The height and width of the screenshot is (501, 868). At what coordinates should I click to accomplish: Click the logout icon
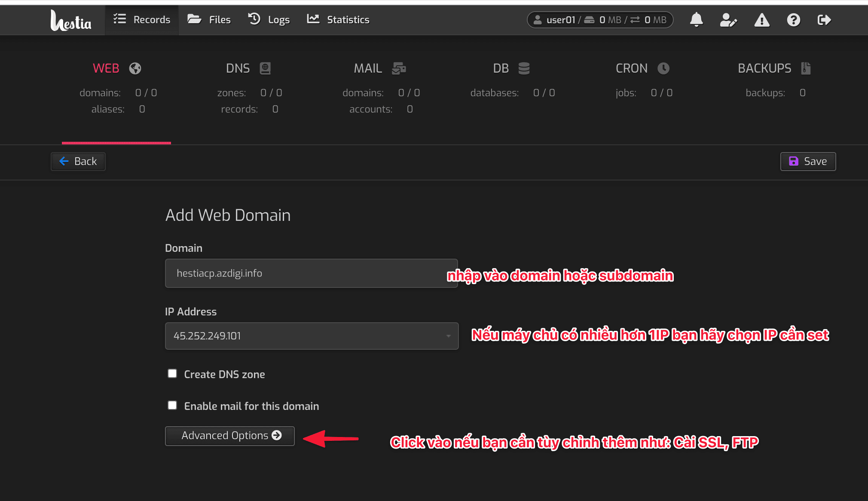pyautogui.click(x=824, y=19)
